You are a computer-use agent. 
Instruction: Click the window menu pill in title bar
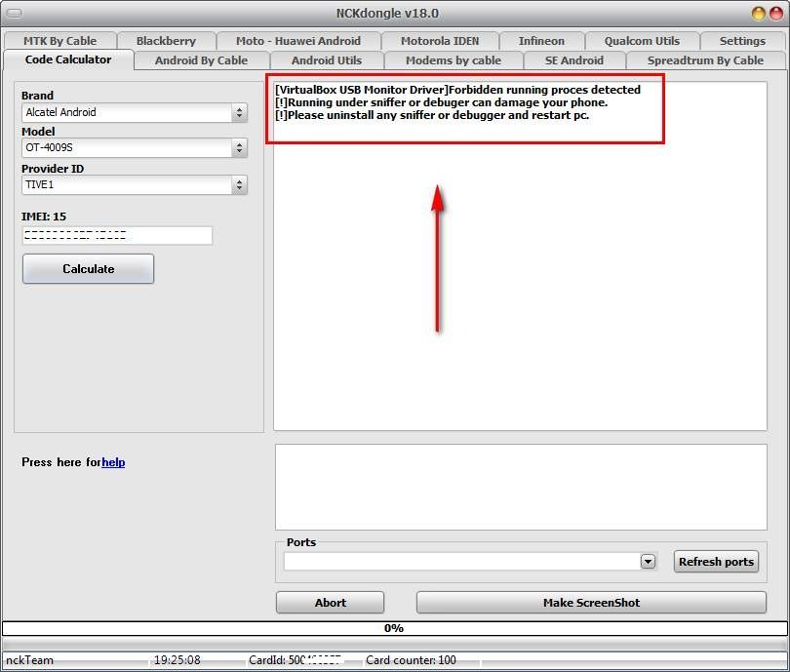point(15,13)
